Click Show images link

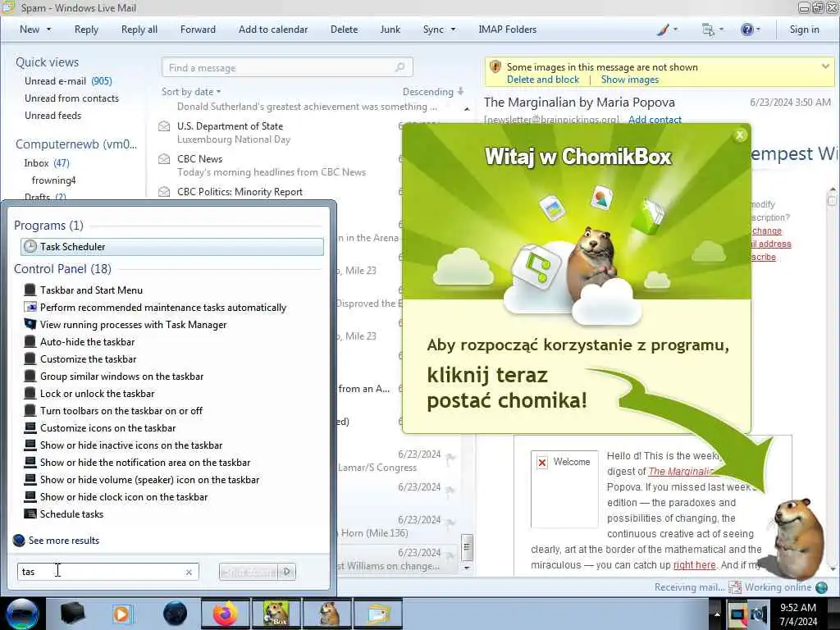coord(629,80)
